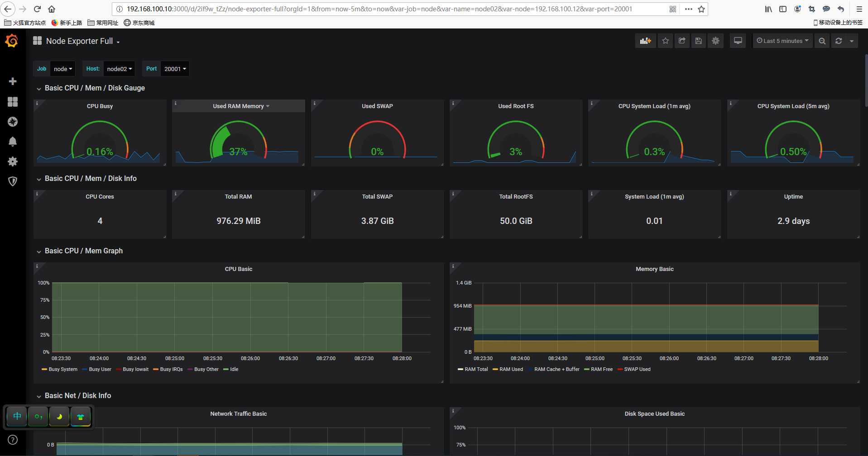The width and height of the screenshot is (868, 456).
Task: Star this dashboard as favorite
Action: tap(665, 41)
